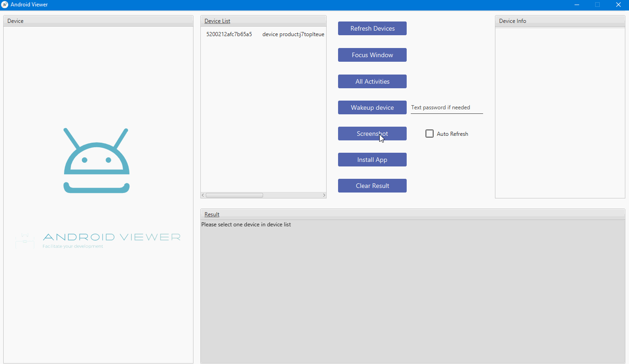Click the Device List panel header
This screenshot has width=629, height=364.
(263, 21)
